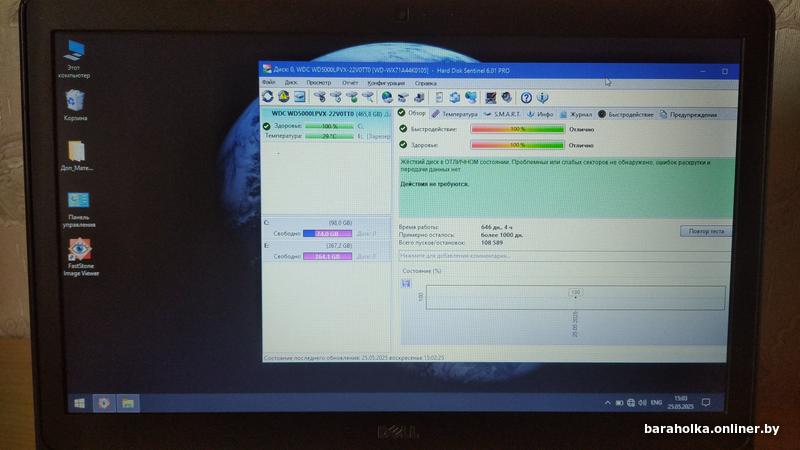Open the Файл menu

(x=269, y=82)
